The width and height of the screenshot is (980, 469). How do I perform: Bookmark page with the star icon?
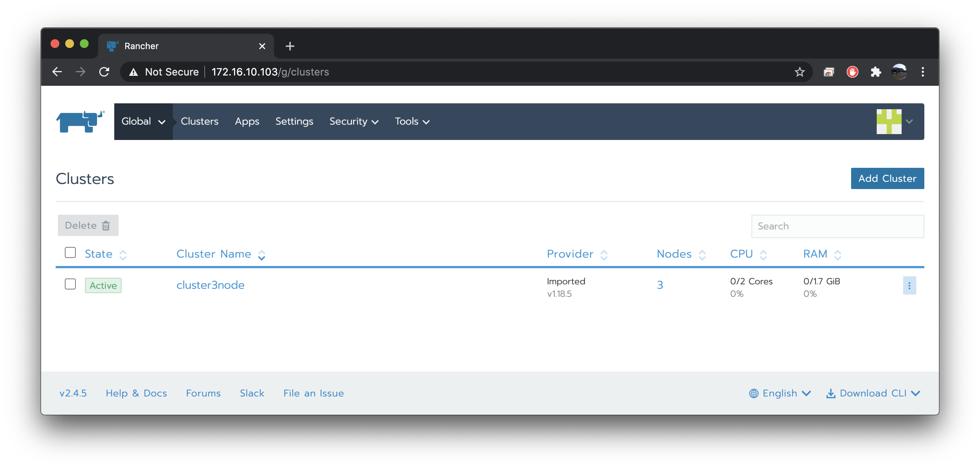click(x=799, y=72)
